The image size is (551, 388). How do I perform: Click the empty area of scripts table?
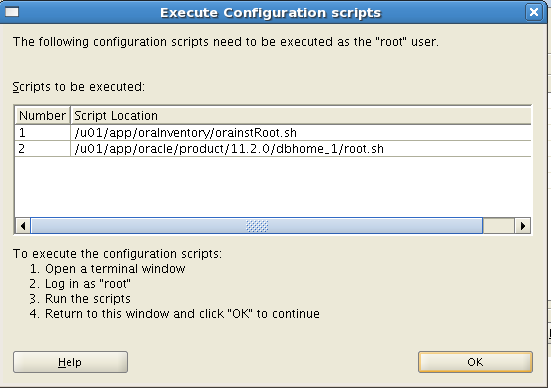[x=273, y=187]
